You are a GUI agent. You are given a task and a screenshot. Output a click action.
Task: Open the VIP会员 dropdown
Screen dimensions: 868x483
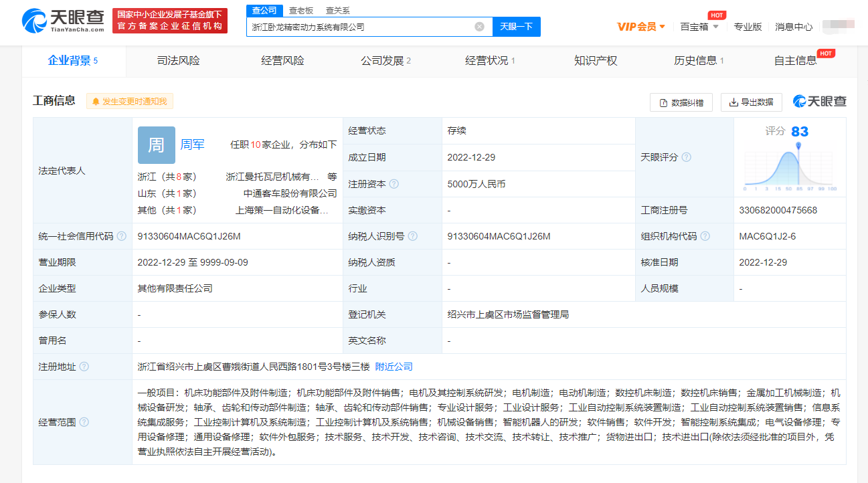point(641,27)
